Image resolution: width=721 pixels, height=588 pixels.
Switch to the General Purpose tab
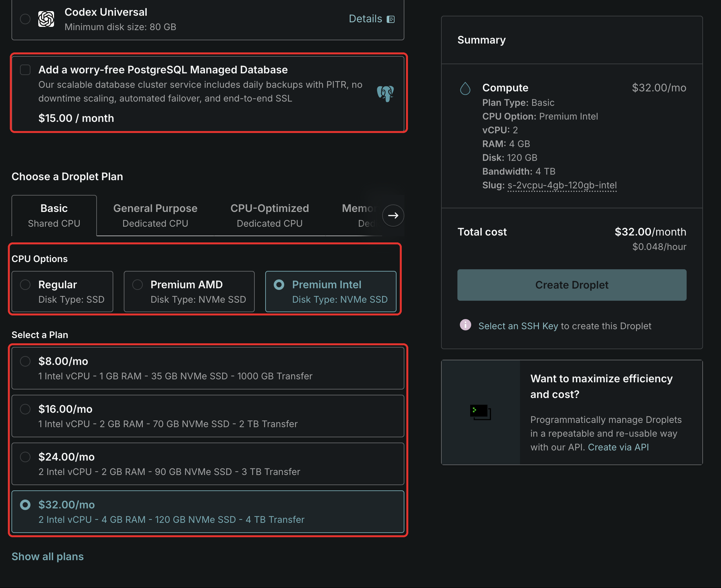[x=156, y=216]
